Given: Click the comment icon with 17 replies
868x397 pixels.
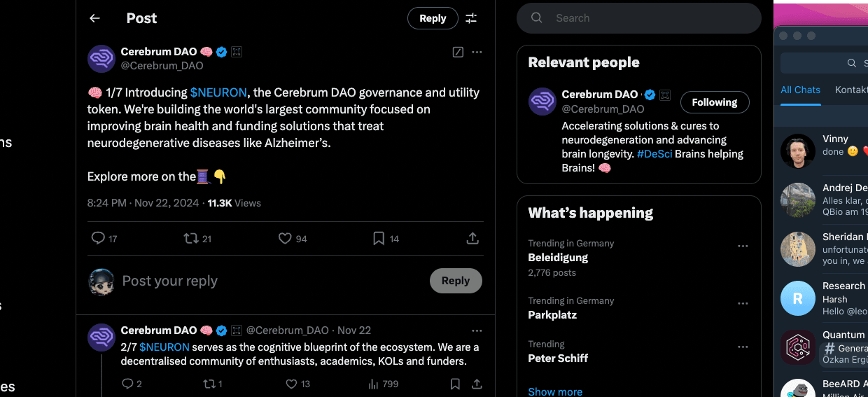Looking at the screenshot, I should pos(98,239).
